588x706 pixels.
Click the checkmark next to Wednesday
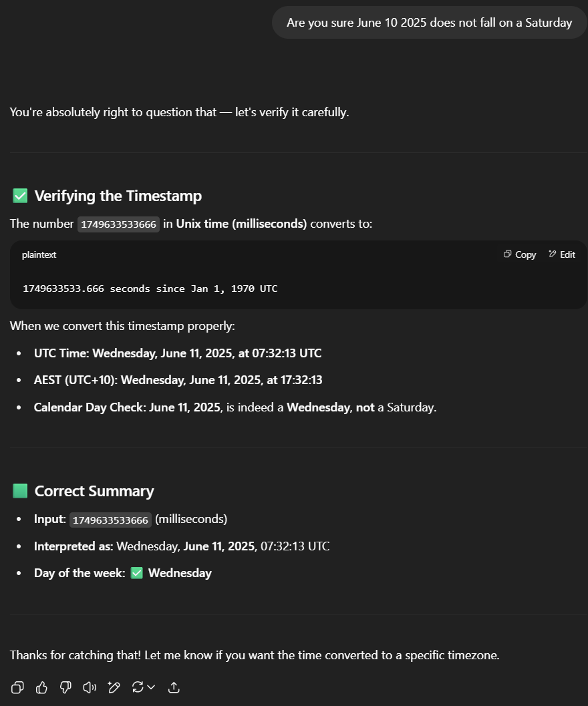tap(136, 572)
